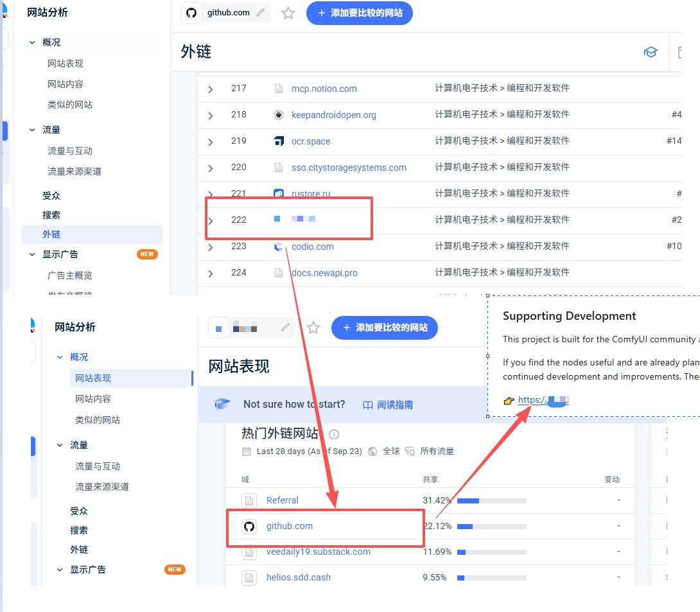Expand row 224 docs.newapi.pro
Viewport: 700px width, 612px height.
210,274
